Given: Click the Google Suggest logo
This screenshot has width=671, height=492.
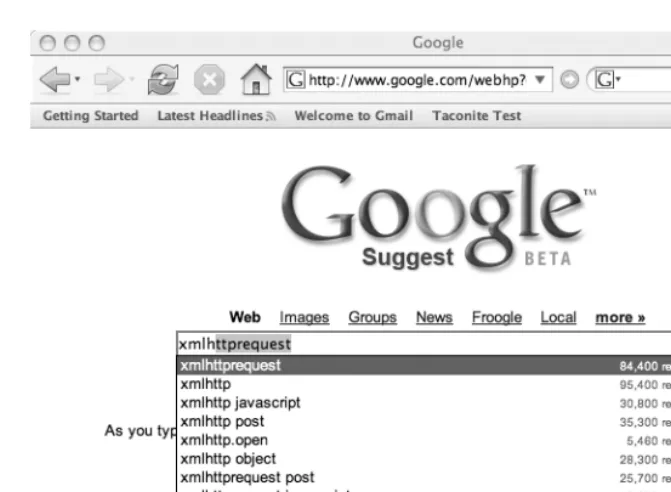Looking at the screenshot, I should coord(438,218).
